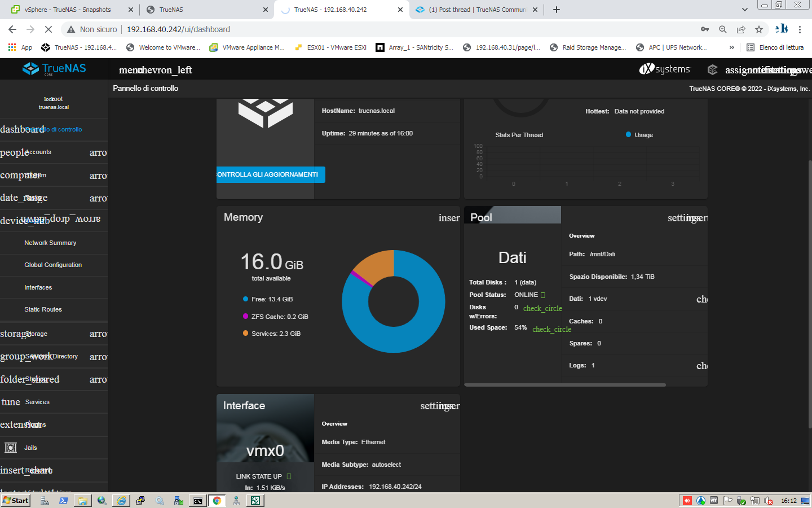Screen dimensions: 812x508
Task: Click the taskbar clock 16:12
Action: point(788,501)
